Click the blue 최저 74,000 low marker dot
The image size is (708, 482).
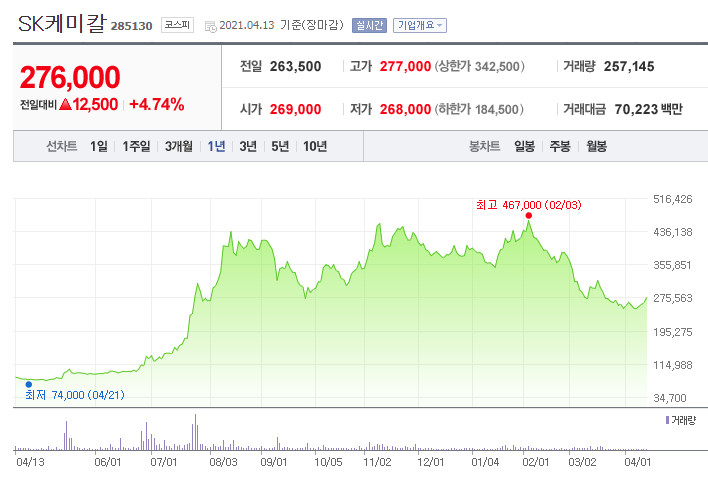[28, 384]
